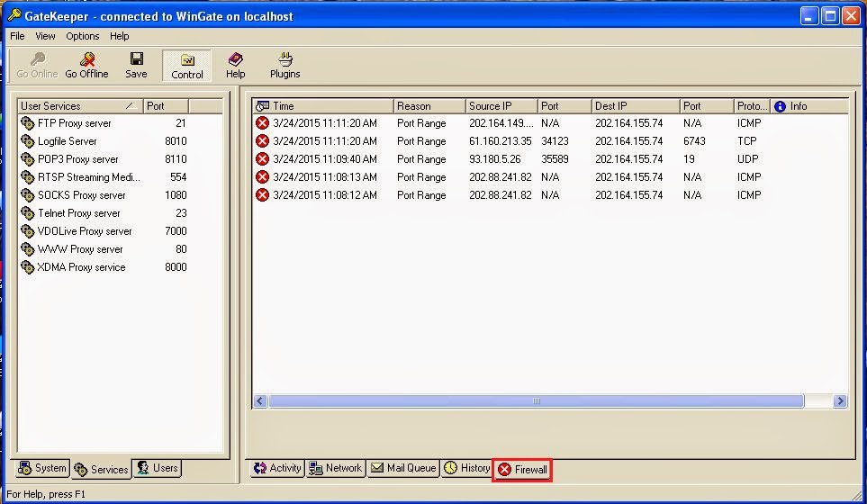Switch to the History tab
This screenshot has width=867, height=504.
pyautogui.click(x=466, y=468)
